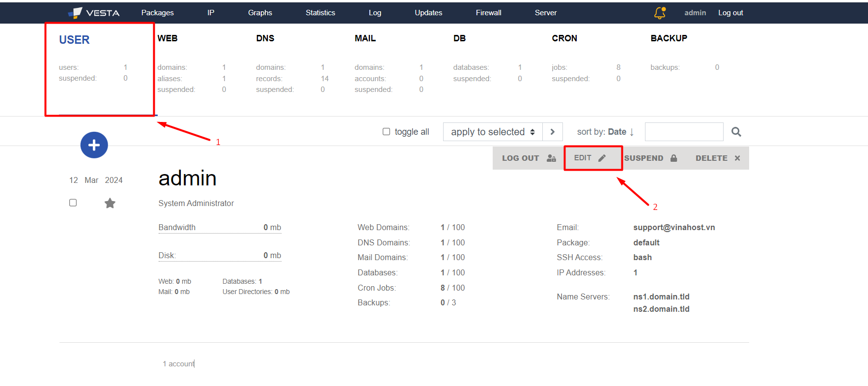Screen dimensions: 868x386
Task: Enable the toggle all checkbox
Action: [x=386, y=132]
